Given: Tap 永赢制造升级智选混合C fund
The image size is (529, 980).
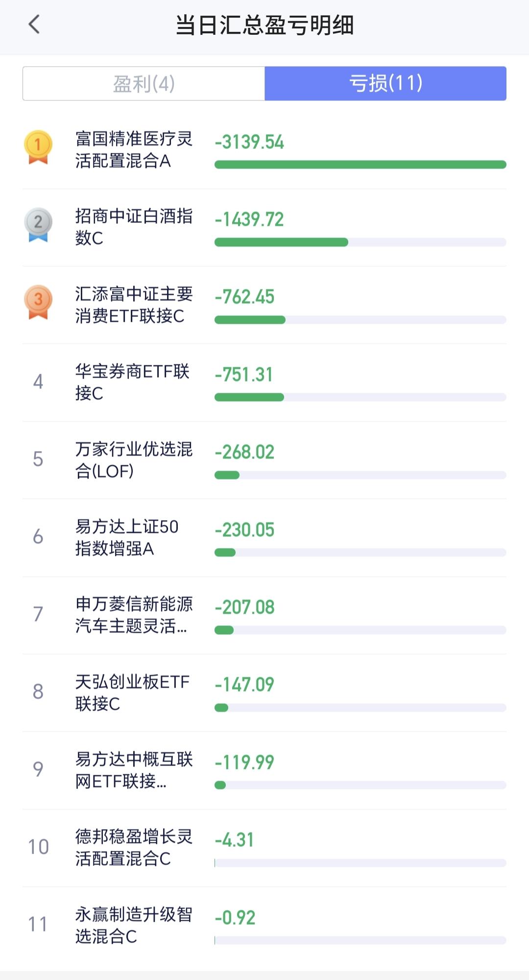Looking at the screenshot, I should [133, 925].
